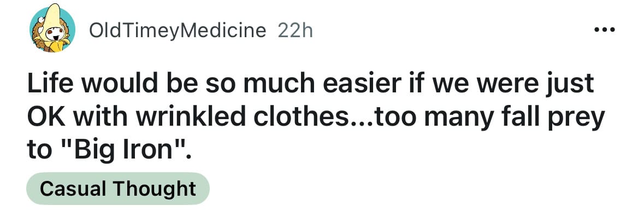
Task: Click the word "Medicine" in the username
Action: tap(224, 31)
